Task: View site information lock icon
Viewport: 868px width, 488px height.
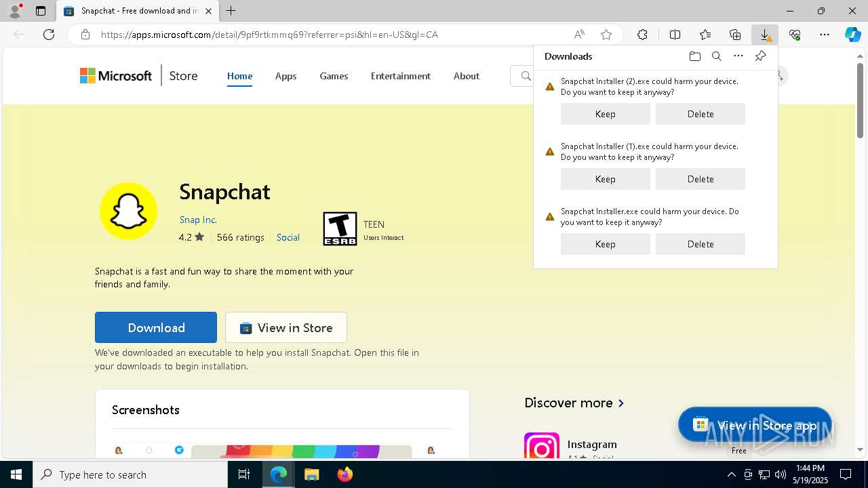Action: pyautogui.click(x=85, y=35)
